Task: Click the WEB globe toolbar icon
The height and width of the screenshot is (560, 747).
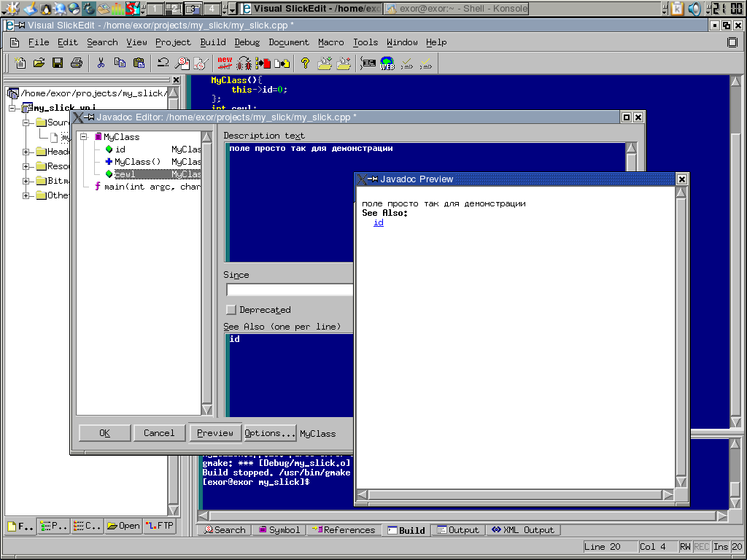Action: 387,63
